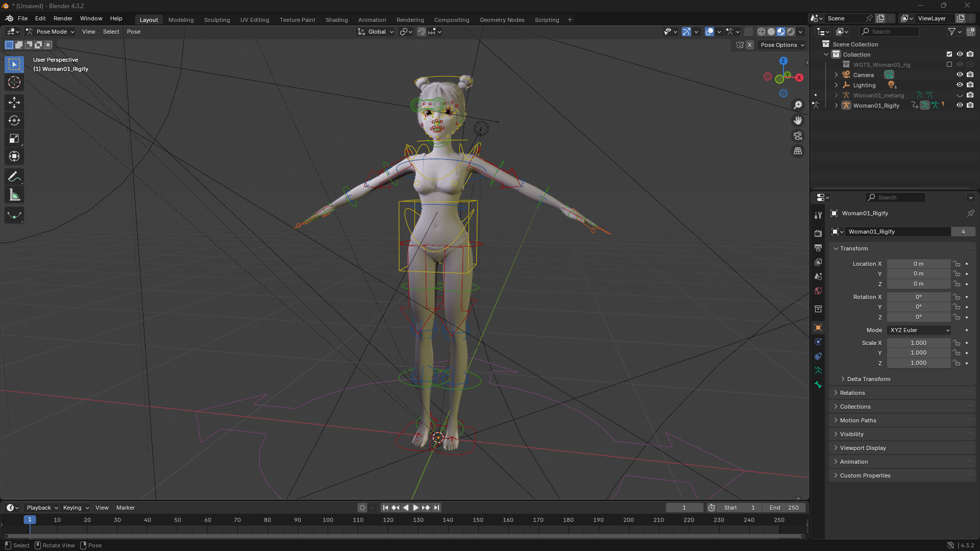This screenshot has width=980, height=551.
Task: Click the Pose Options button in the viewport
Action: click(x=781, y=45)
